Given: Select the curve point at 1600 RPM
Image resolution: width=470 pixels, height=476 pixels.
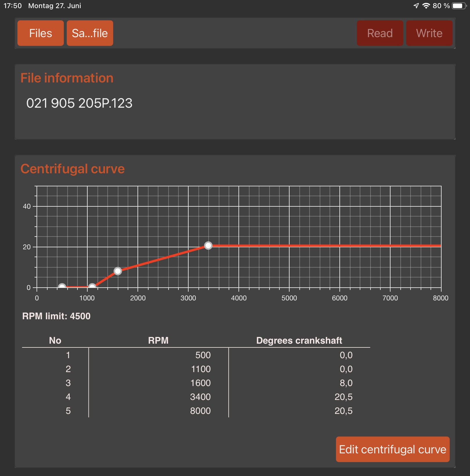Looking at the screenshot, I should click(117, 271).
